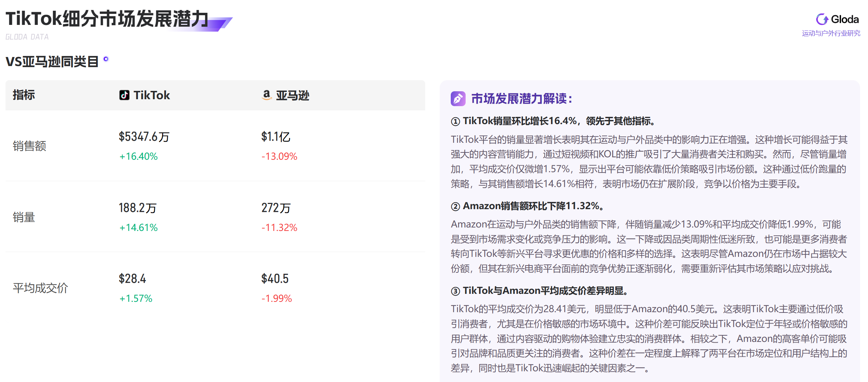
Task: Select the 销量 row label
Action: pos(24,217)
